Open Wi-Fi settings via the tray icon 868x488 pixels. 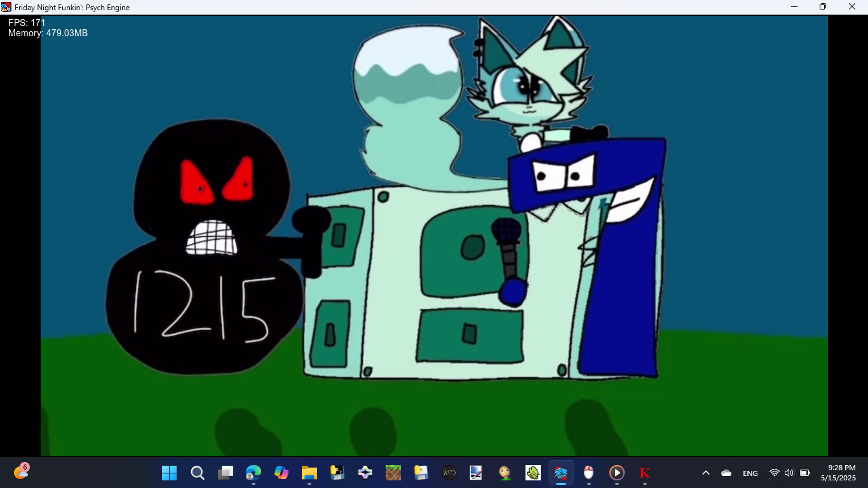(x=774, y=473)
